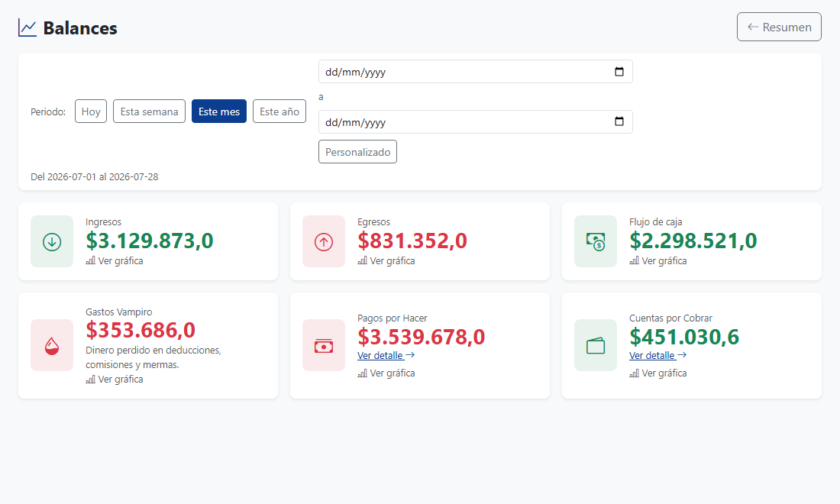
Task: Click the Gastos Vampiro amount $353.686,0
Action: pos(141,330)
